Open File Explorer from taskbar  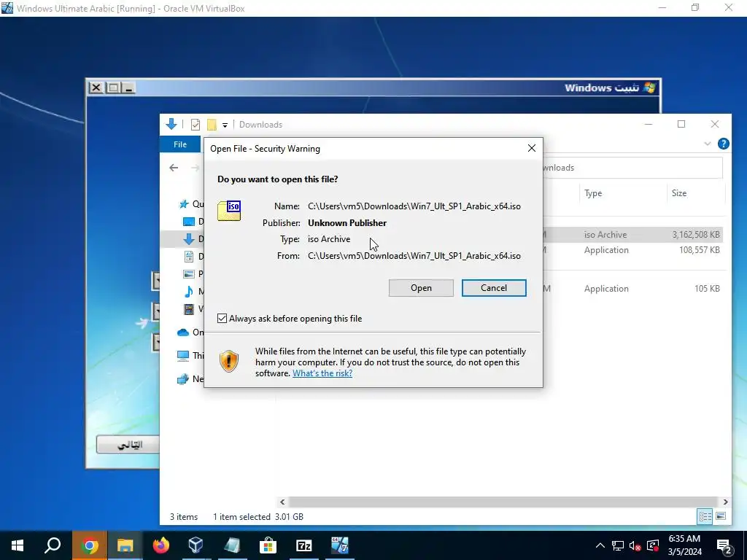pyautogui.click(x=125, y=545)
